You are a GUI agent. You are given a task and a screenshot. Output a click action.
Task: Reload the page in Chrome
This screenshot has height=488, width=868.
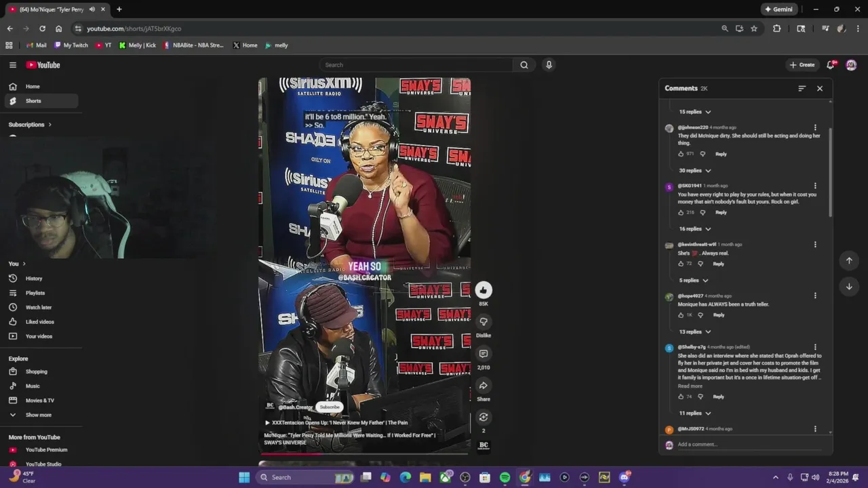click(42, 28)
